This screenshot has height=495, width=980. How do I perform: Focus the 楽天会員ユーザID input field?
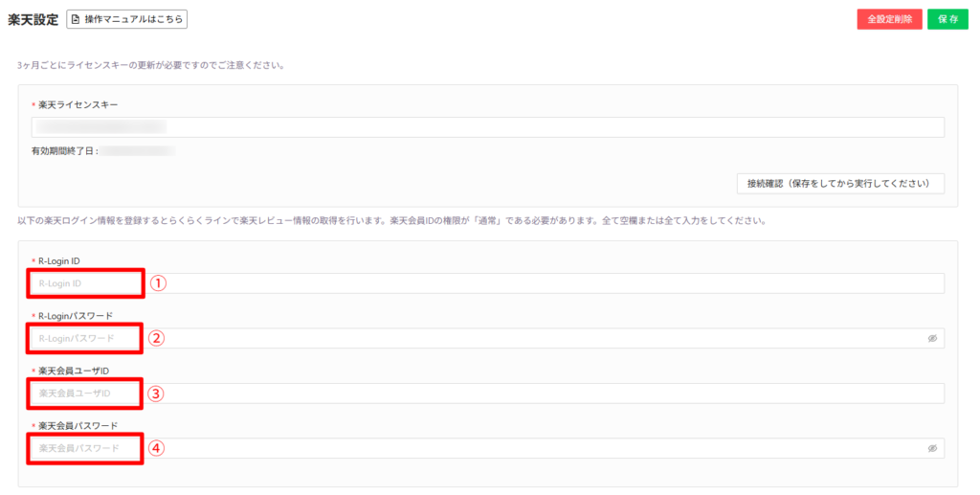(487, 394)
